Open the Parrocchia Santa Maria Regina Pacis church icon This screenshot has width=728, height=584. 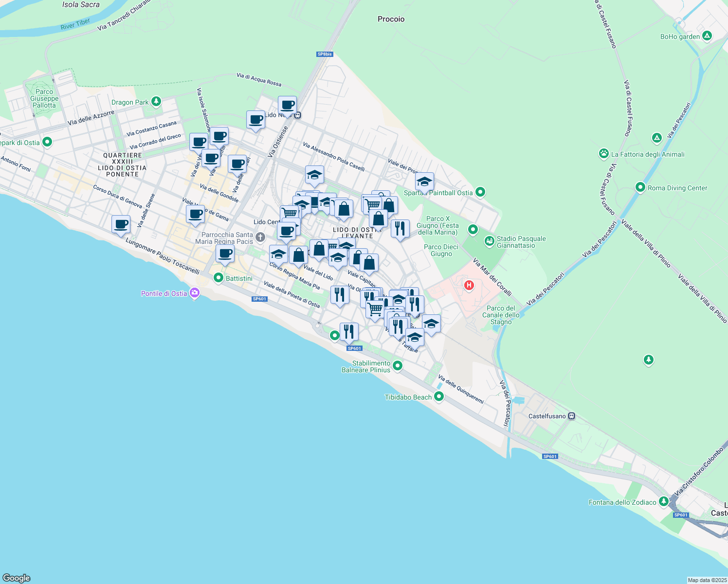tap(260, 237)
